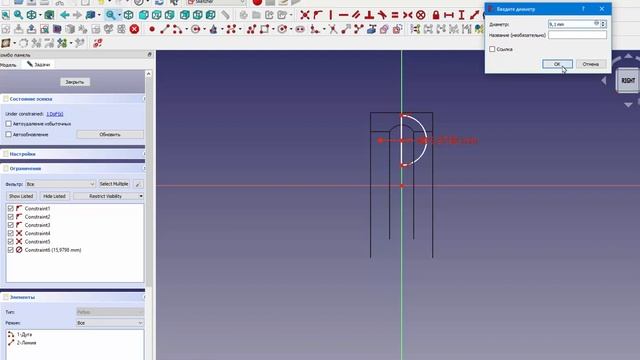Select the equal constraint tool
Viewport: 640px width, 360px height.
(395, 15)
